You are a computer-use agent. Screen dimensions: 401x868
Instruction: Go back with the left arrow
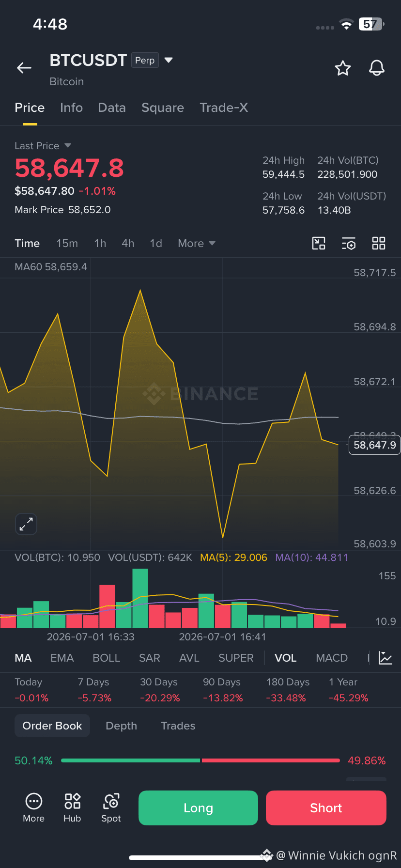[x=24, y=68]
